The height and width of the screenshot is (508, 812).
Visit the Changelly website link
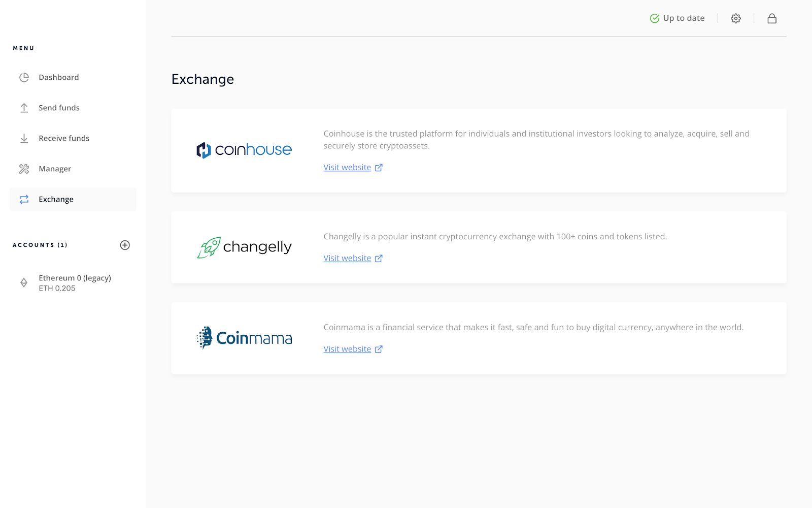347,258
